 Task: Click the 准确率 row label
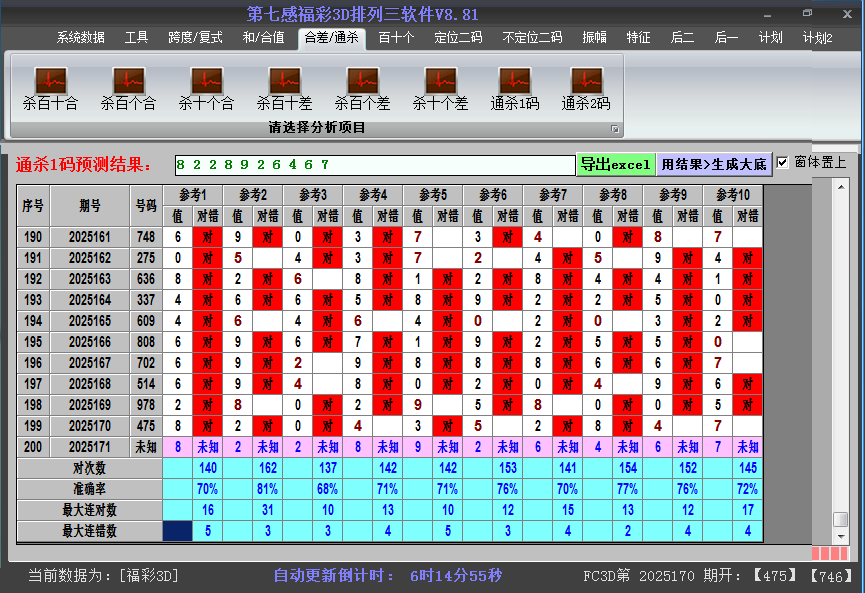coord(89,489)
